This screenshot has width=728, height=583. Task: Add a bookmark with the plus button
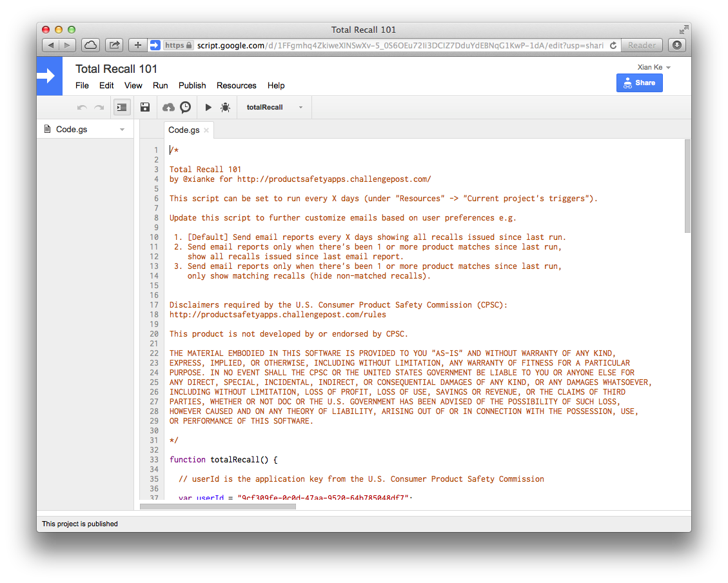point(137,45)
